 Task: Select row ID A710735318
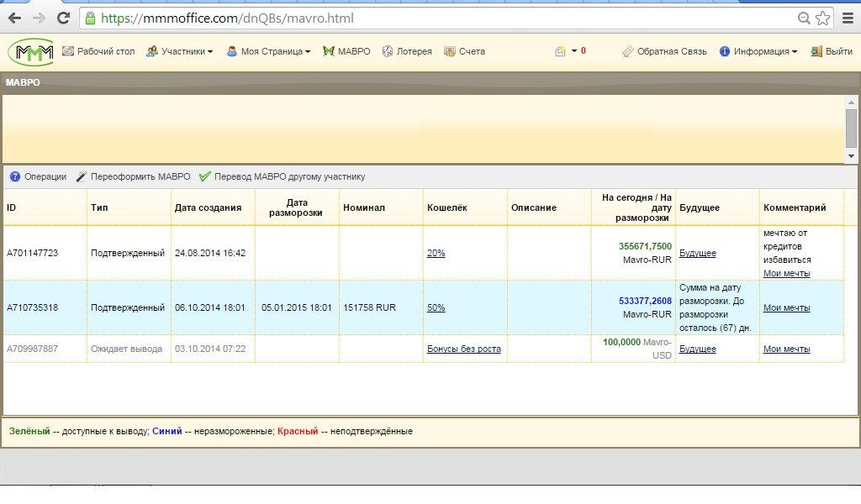pos(33,307)
